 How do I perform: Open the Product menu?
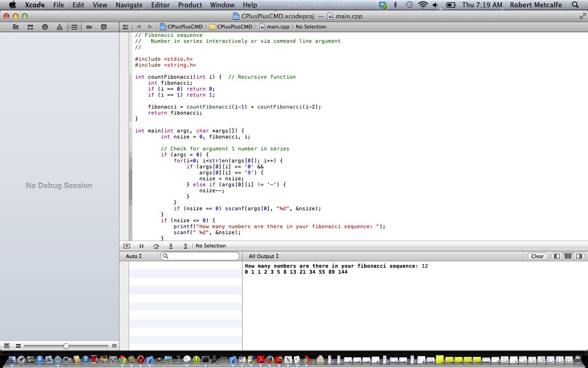[190, 5]
